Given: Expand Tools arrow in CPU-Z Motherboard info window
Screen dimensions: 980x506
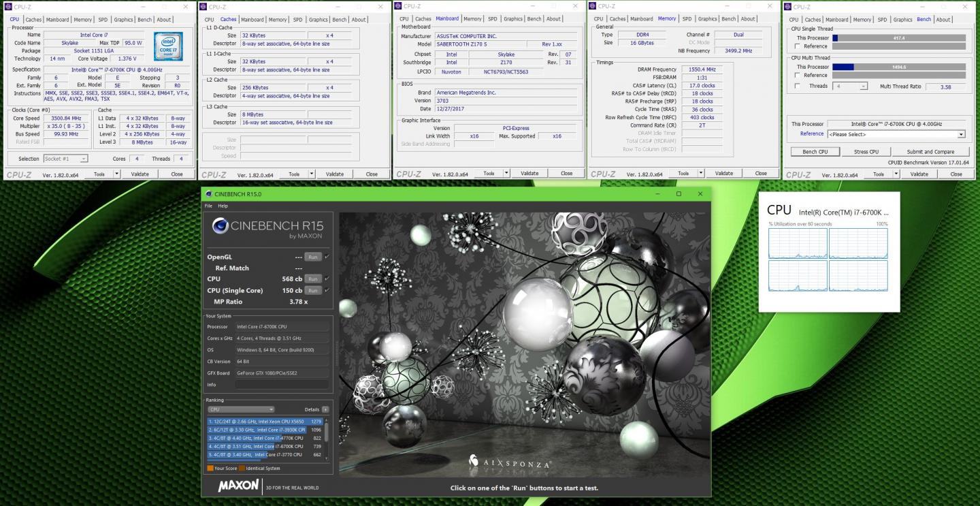Looking at the screenshot, I should 506,173.
